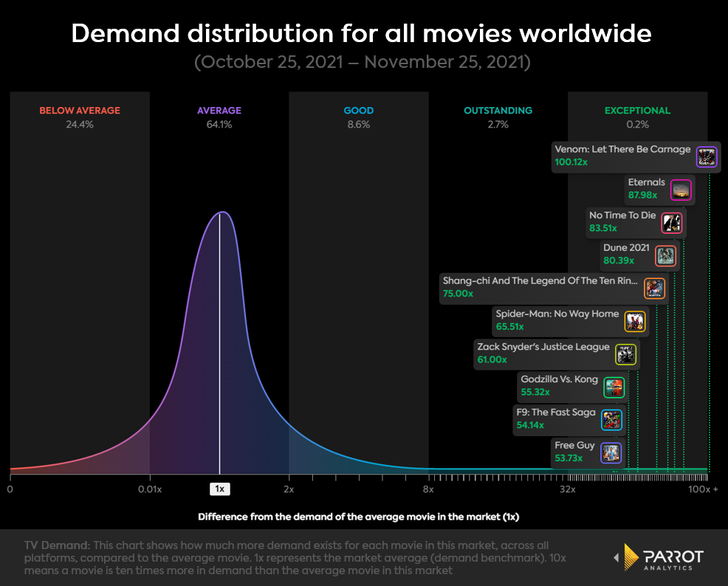Click the 75.00x demand value
Viewport: 728px width, 586px height.
(x=458, y=294)
